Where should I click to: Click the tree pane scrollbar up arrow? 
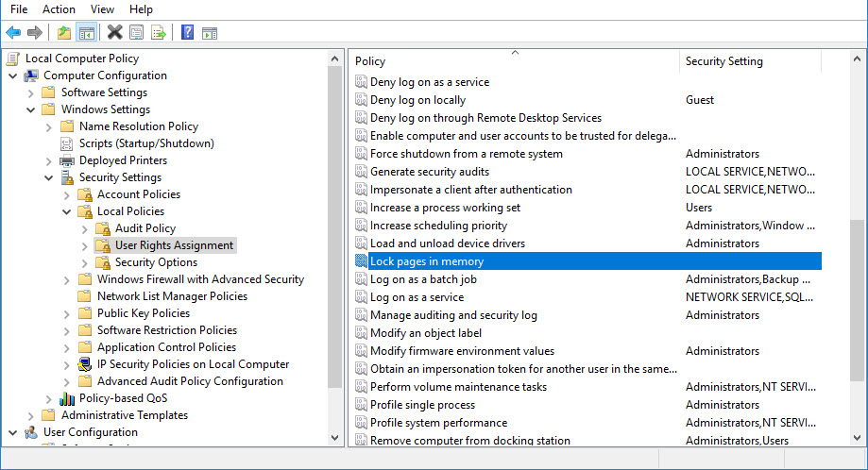334,59
